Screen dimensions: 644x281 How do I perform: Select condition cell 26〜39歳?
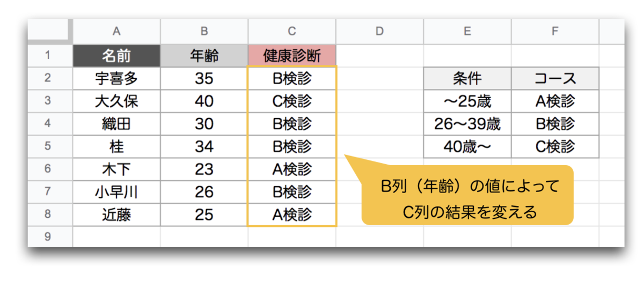click(x=467, y=123)
